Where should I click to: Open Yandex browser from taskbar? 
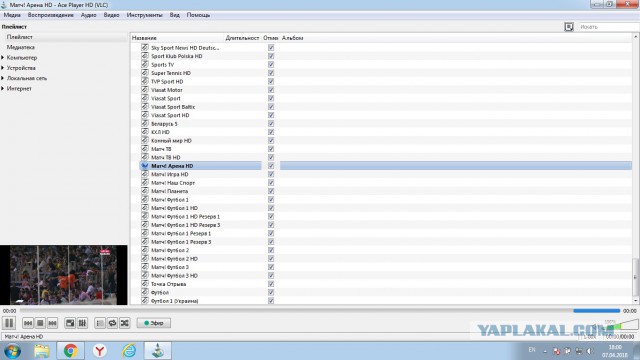[100, 351]
